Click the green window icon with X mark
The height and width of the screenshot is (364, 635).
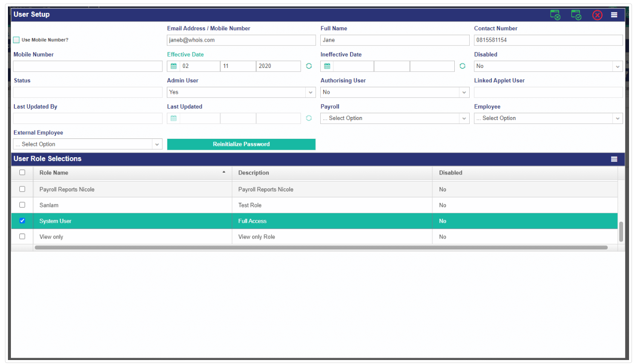pos(556,15)
